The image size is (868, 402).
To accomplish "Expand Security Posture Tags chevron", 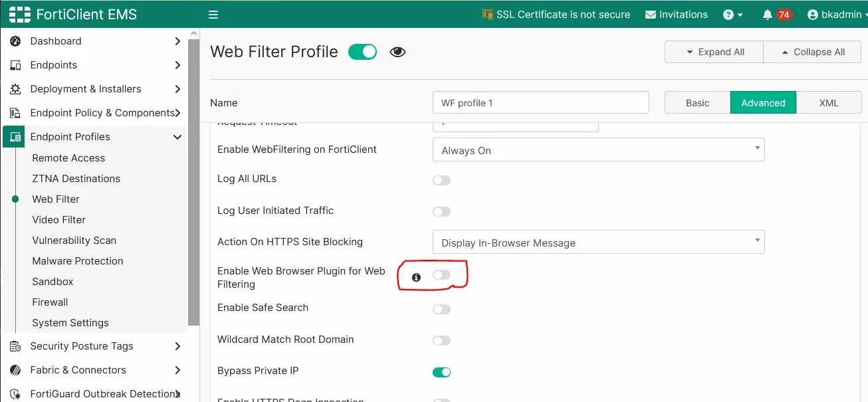I will (x=177, y=346).
